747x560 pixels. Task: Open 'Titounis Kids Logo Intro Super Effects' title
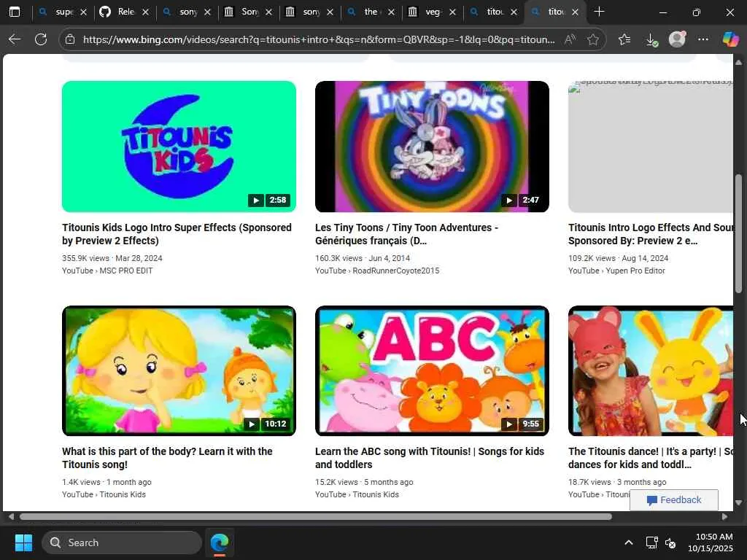coord(177,234)
